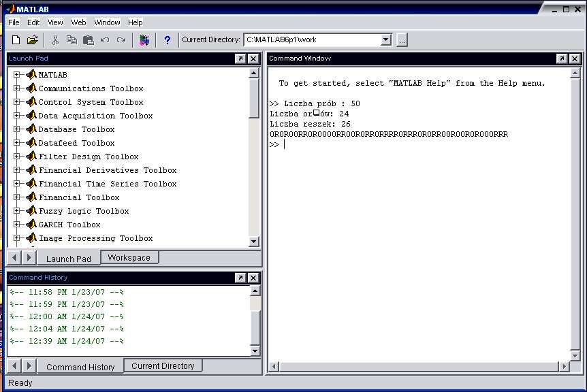Image resolution: width=587 pixels, height=392 pixels.
Task: Expand the Data Acquisition Toolbox node
Action: tap(16, 115)
